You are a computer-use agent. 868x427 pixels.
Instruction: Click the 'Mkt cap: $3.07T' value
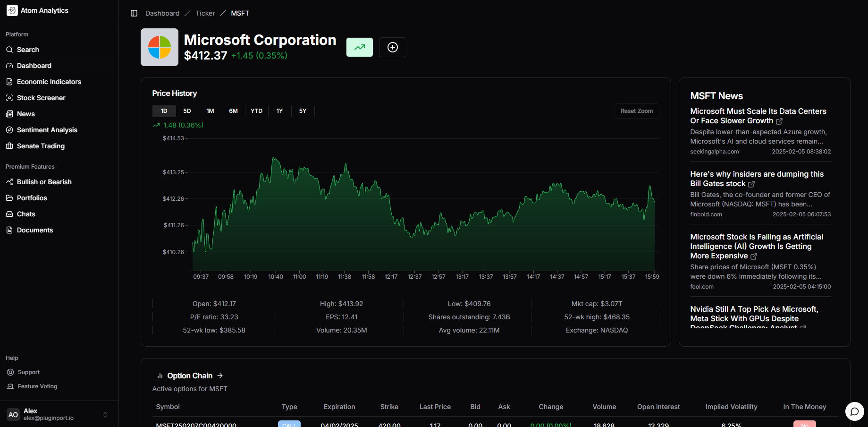(597, 304)
